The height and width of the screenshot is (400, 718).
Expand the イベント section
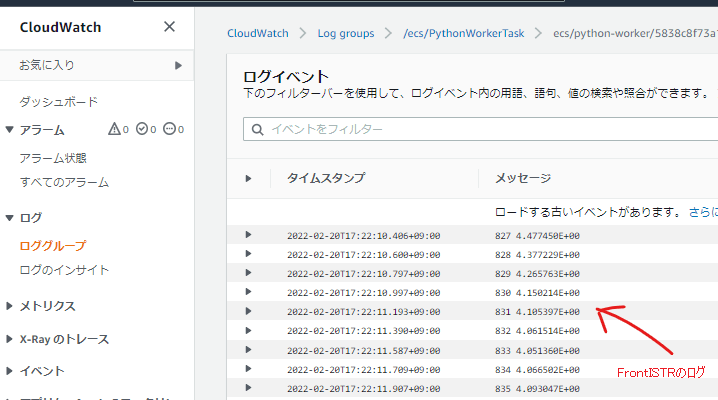coord(9,371)
